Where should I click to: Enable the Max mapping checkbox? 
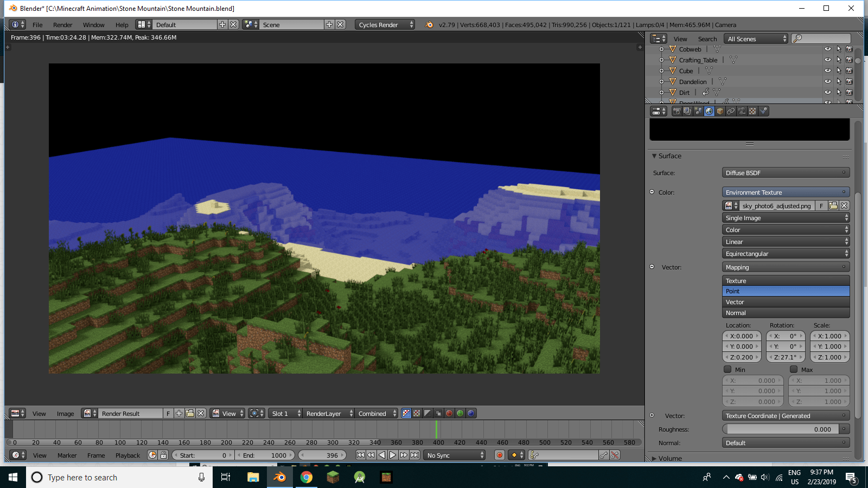794,369
